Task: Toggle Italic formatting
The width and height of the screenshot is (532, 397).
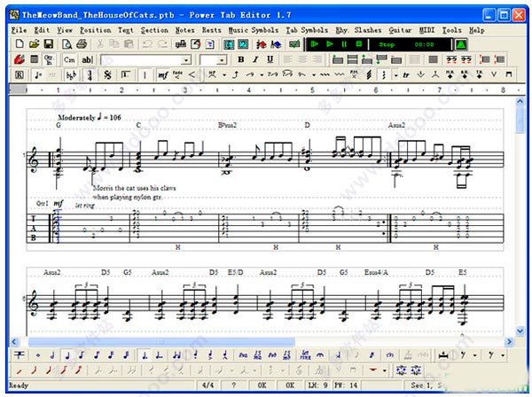Action: coord(255,59)
